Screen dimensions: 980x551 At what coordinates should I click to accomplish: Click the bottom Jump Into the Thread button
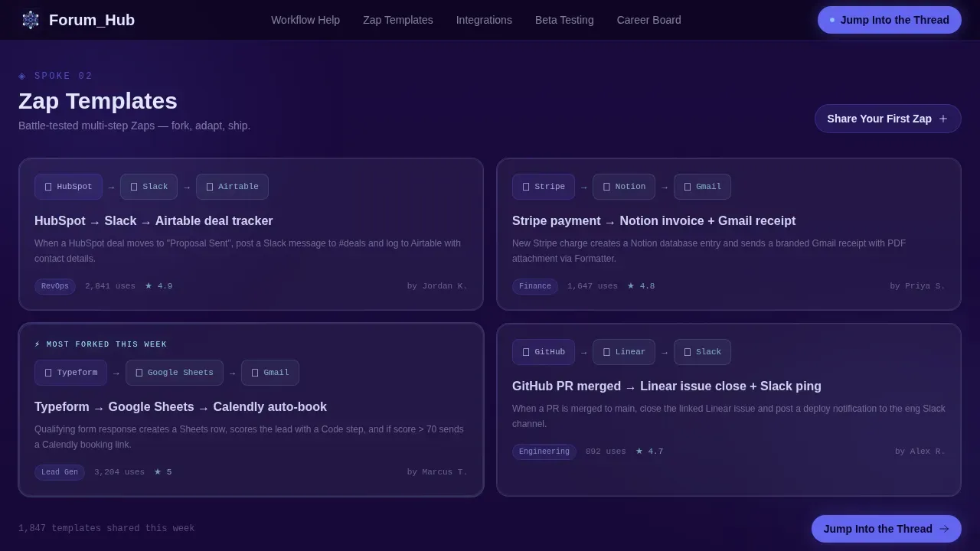click(887, 529)
